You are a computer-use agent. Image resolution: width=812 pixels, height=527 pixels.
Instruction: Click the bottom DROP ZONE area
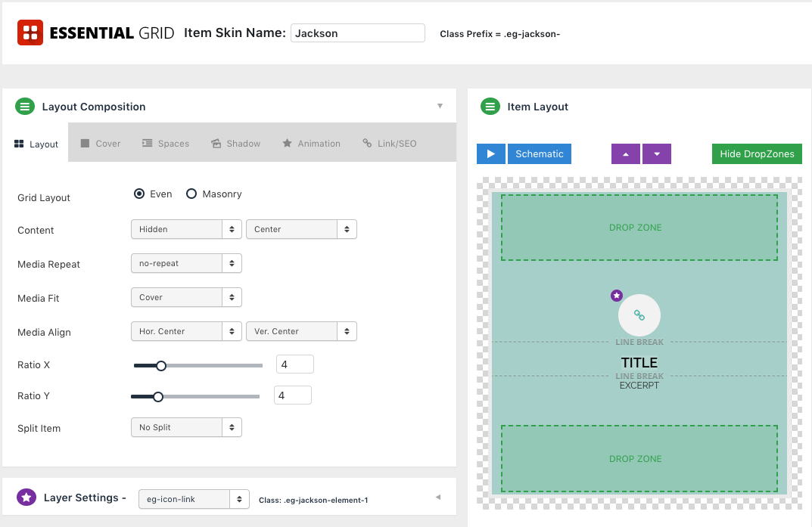tap(639, 459)
